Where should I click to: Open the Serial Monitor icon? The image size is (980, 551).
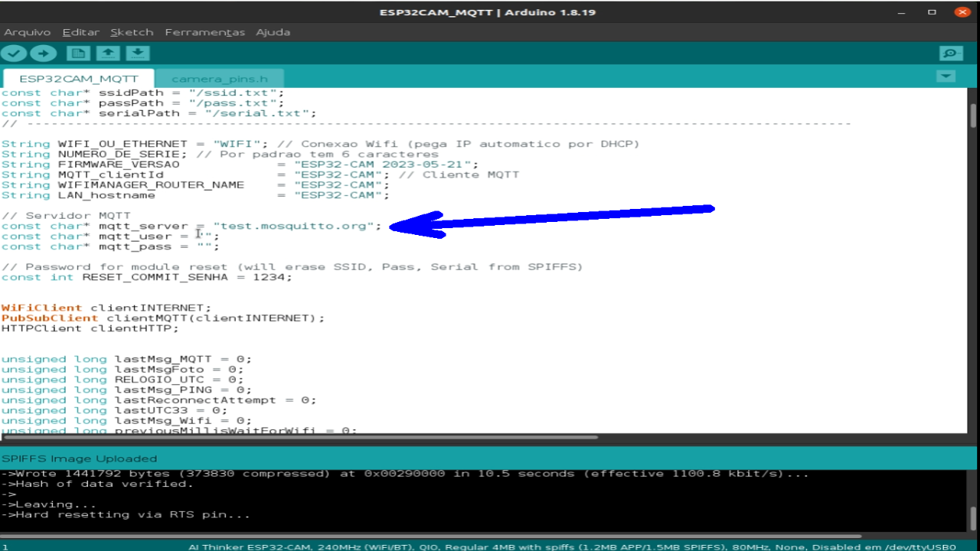[x=949, y=53]
